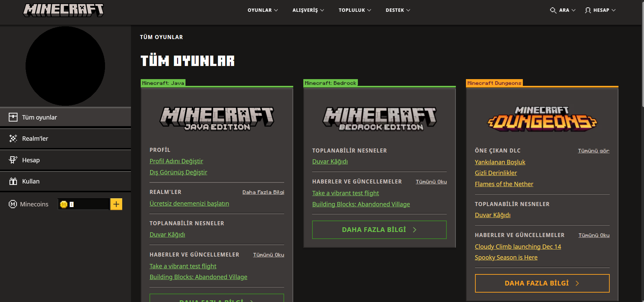Click the profile avatar circle
This screenshot has height=302, width=644.
click(65, 66)
